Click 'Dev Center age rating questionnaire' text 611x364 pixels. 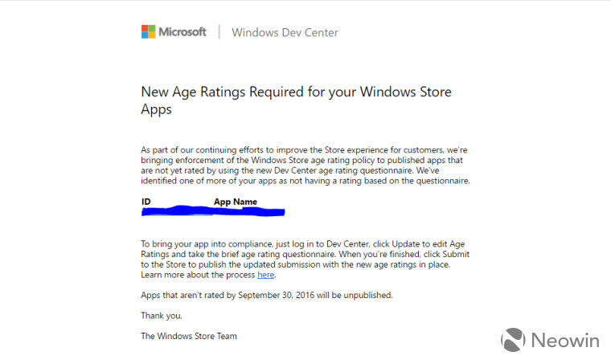[343, 170]
